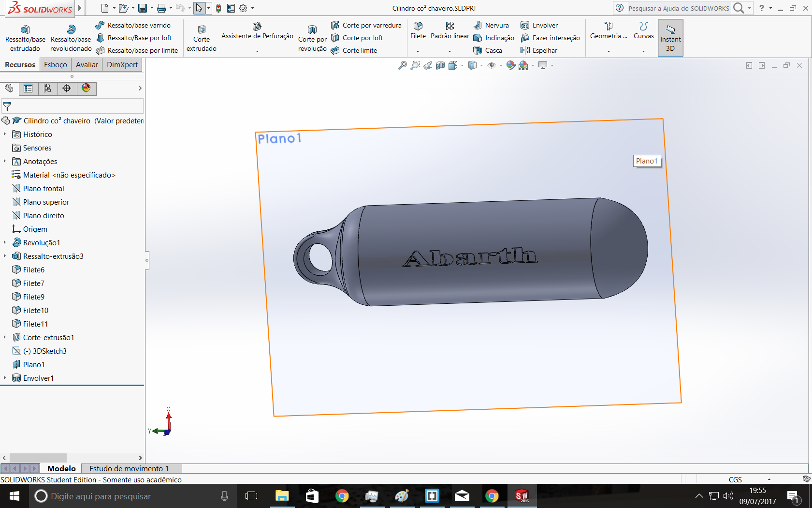This screenshot has height=508, width=812.
Task: Click the New document icon
Action: click(104, 8)
